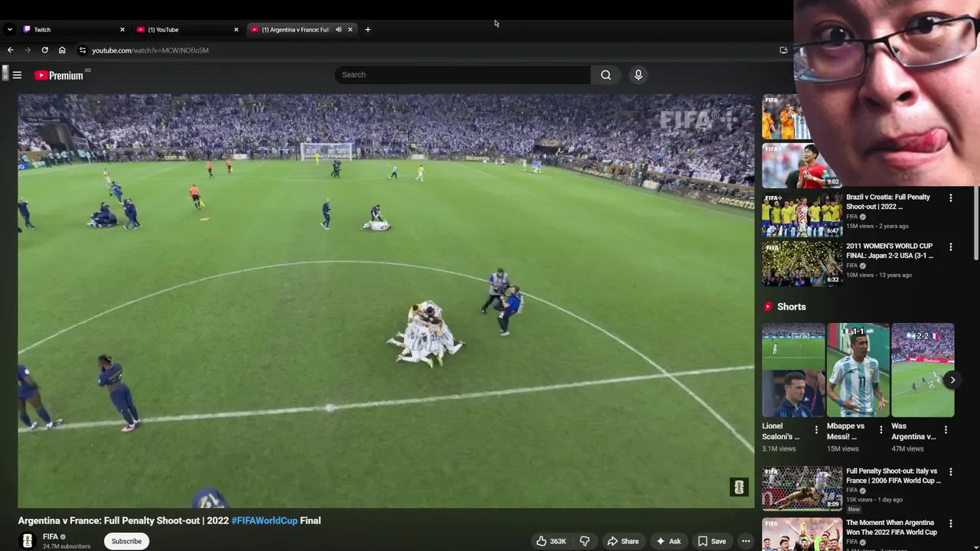Click the search magnifier button
980x551 pixels.
(x=606, y=75)
